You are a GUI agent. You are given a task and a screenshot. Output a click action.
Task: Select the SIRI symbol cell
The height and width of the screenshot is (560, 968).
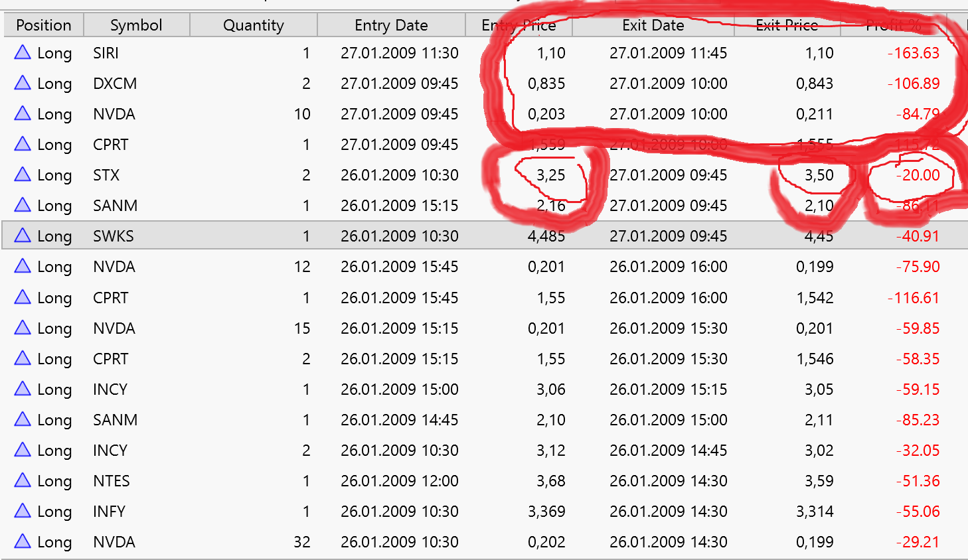pyautogui.click(x=106, y=53)
